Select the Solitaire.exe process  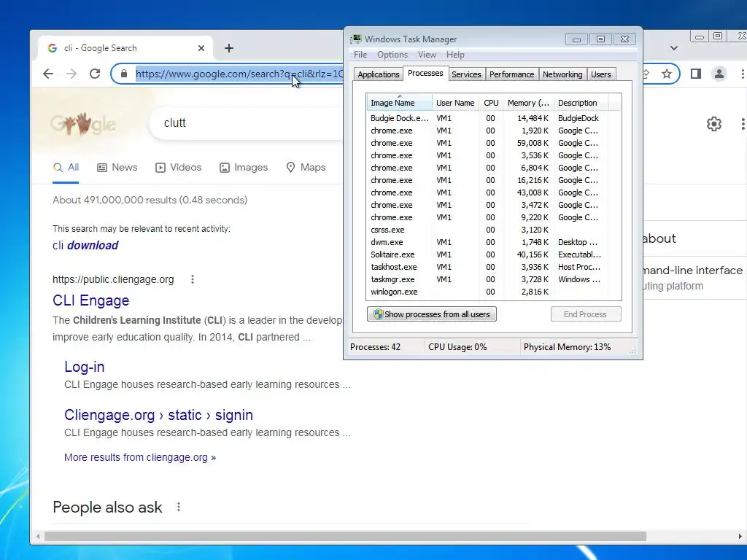[488, 254]
